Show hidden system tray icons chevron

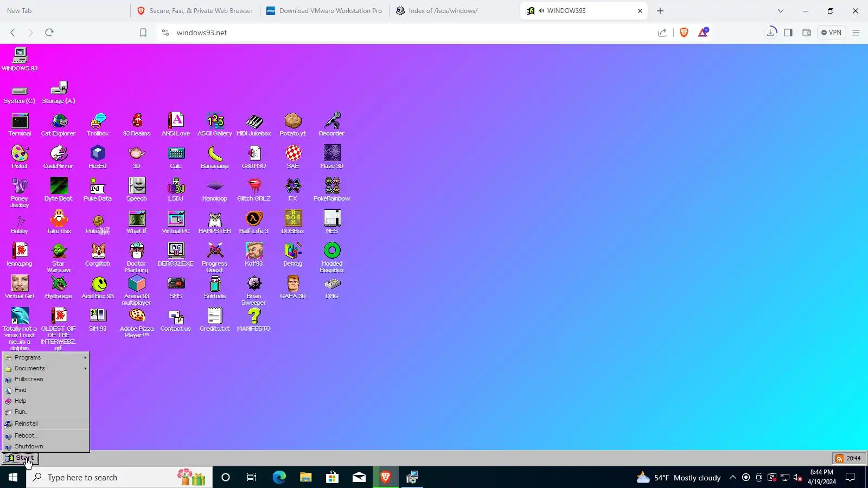point(733,478)
